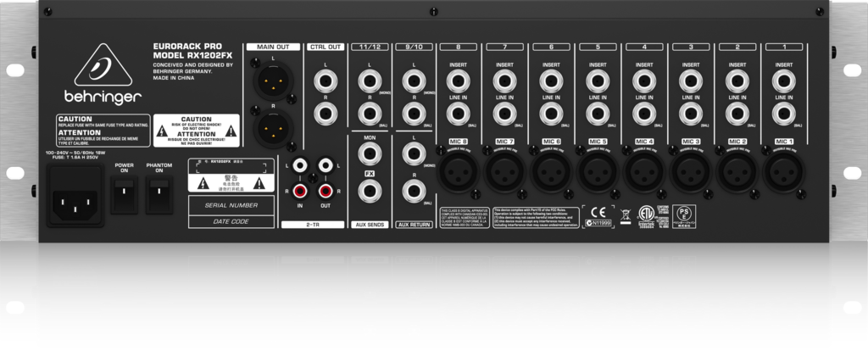Image resolution: width=868 pixels, height=351 pixels.
Task: Click the ETL Intertek certification mark
Action: point(646,216)
